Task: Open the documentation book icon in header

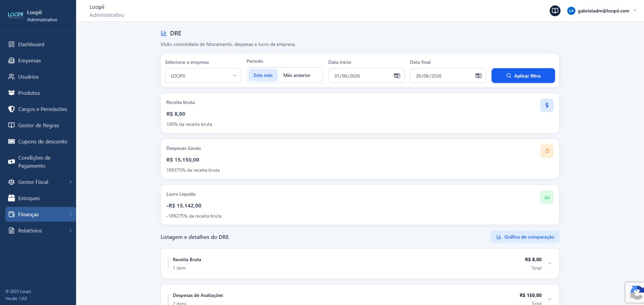Action: [x=555, y=11]
